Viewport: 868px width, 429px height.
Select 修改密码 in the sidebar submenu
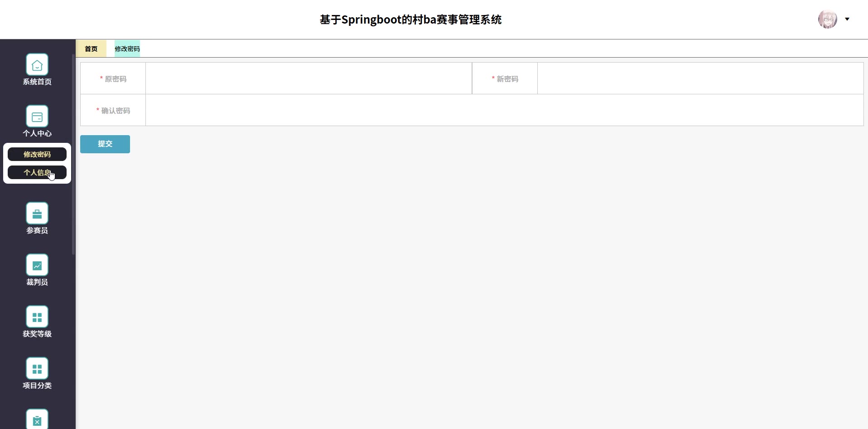(x=37, y=154)
